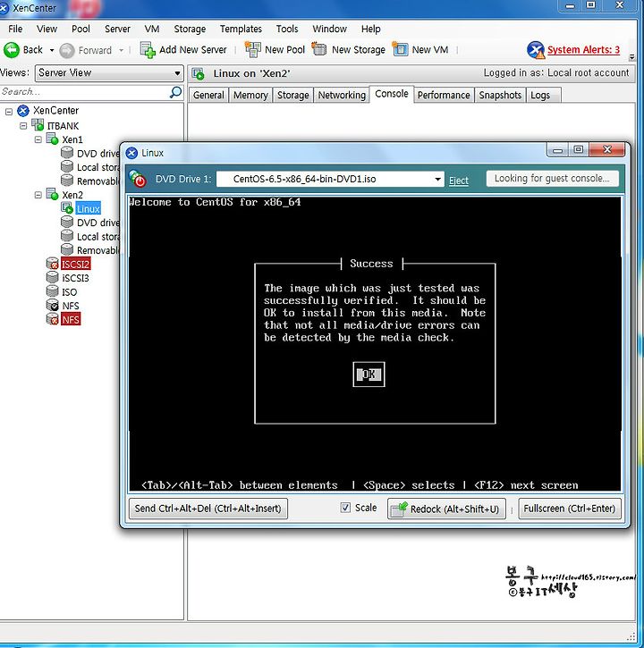Image resolution: width=644 pixels, height=648 pixels.
Task: Collapse the ITBANK pool tree node
Action: 23,125
